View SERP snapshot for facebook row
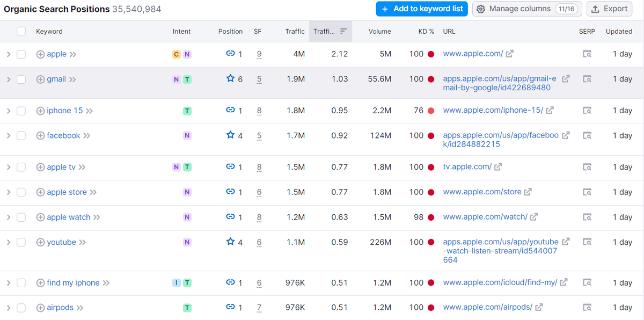Image resolution: width=644 pixels, height=320 pixels. click(587, 136)
